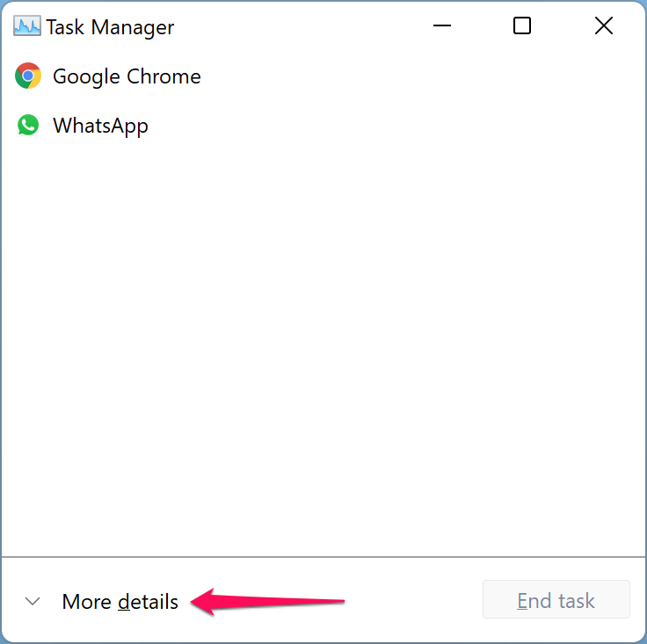Image resolution: width=647 pixels, height=644 pixels.
Task: Select the Google Chrome name text
Action: pyautogui.click(x=127, y=76)
